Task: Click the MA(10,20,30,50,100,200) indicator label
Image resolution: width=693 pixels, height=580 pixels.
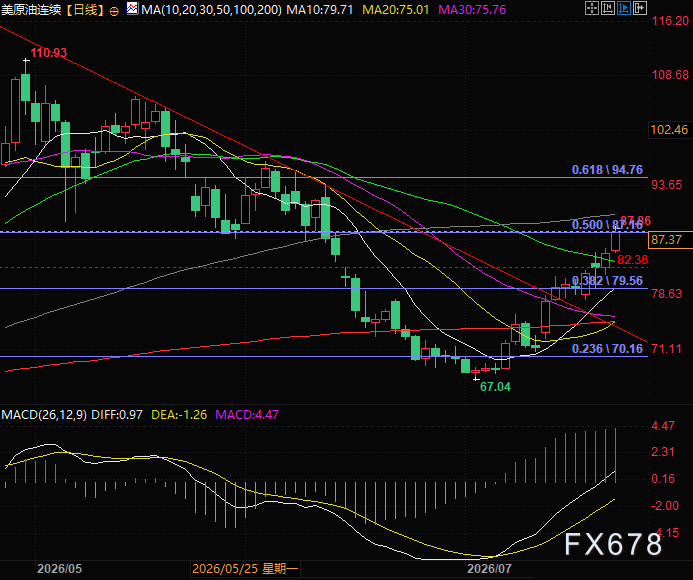Action: pyautogui.click(x=211, y=10)
